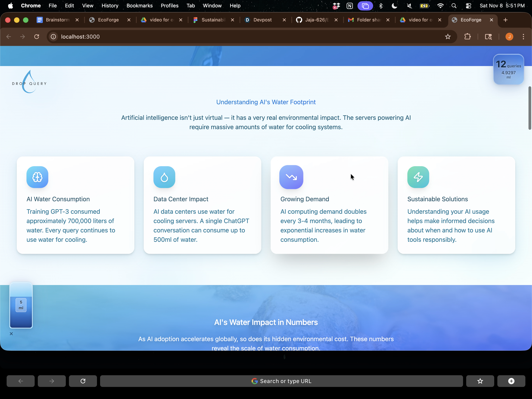The height and width of the screenshot is (399, 532).
Task: Open the 12 queries counter widget
Action: click(508, 70)
